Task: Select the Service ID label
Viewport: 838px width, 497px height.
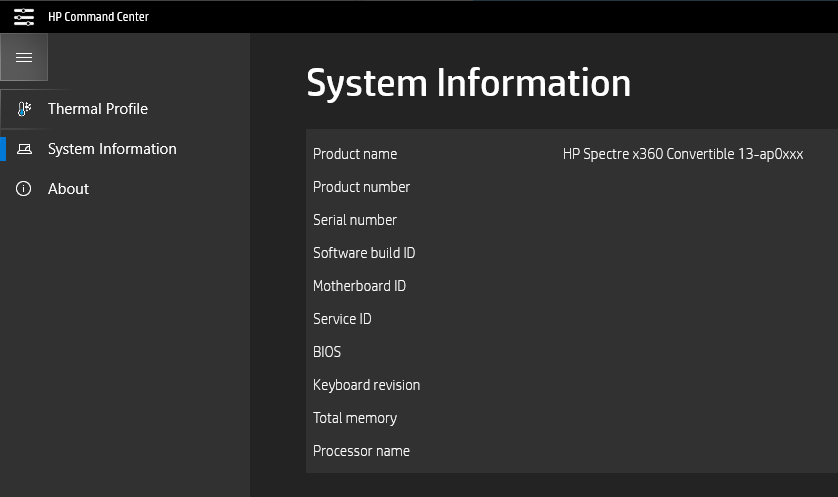Action: point(342,319)
